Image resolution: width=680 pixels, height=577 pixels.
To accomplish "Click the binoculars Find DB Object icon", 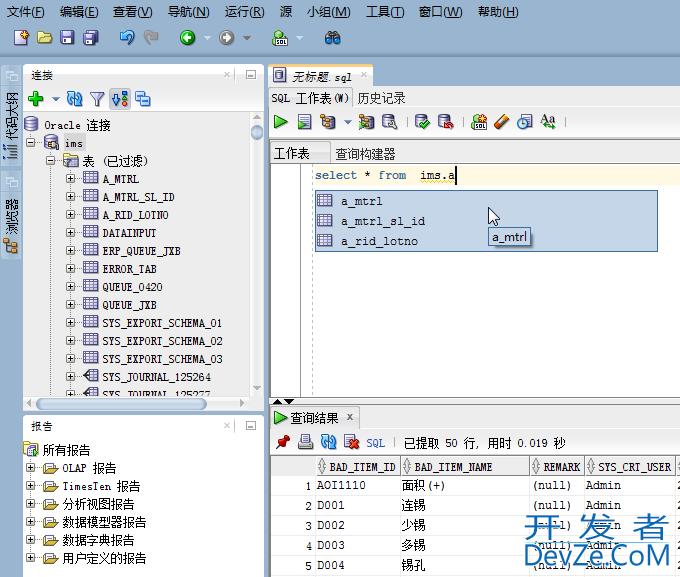I will (x=333, y=38).
